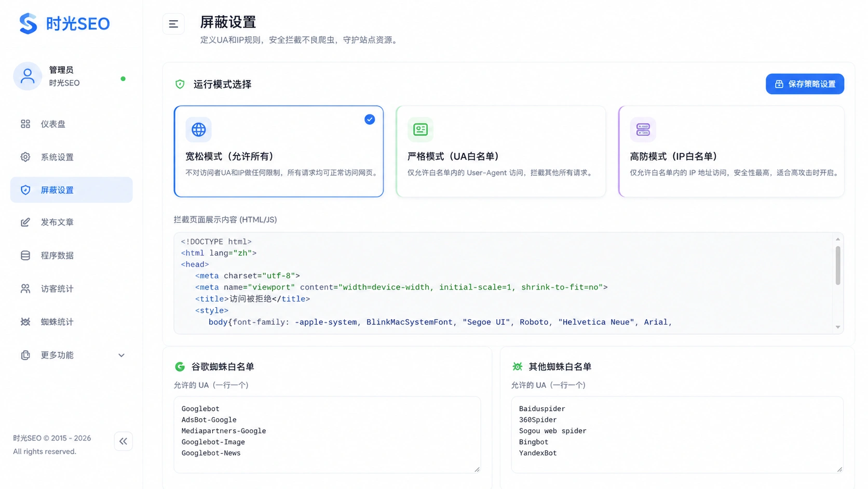Click the globe icon in 宽松模式 card
The height and width of the screenshot is (489, 868).
tap(198, 129)
